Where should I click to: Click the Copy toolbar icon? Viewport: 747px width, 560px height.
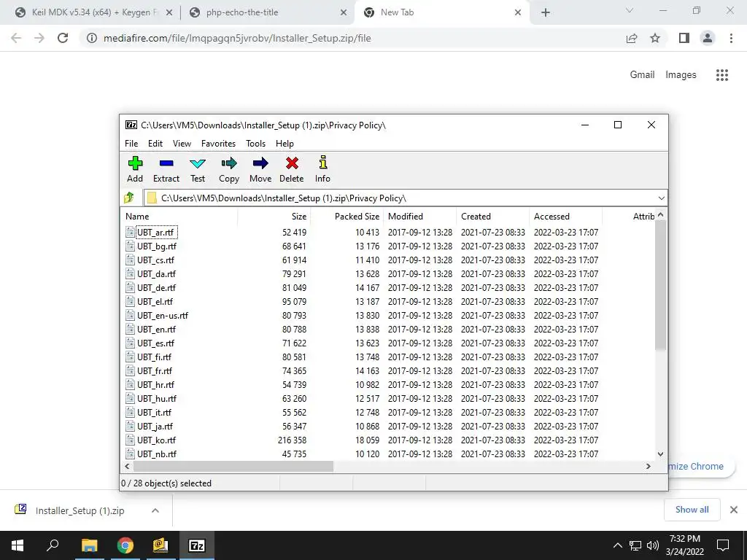228,163
